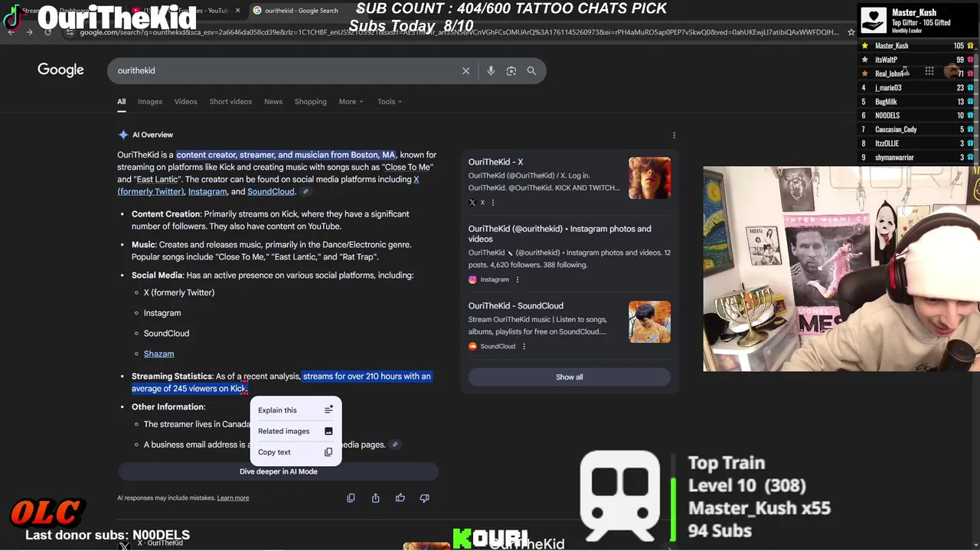The height and width of the screenshot is (551, 980).
Task: Click the Show all button
Action: (x=569, y=377)
